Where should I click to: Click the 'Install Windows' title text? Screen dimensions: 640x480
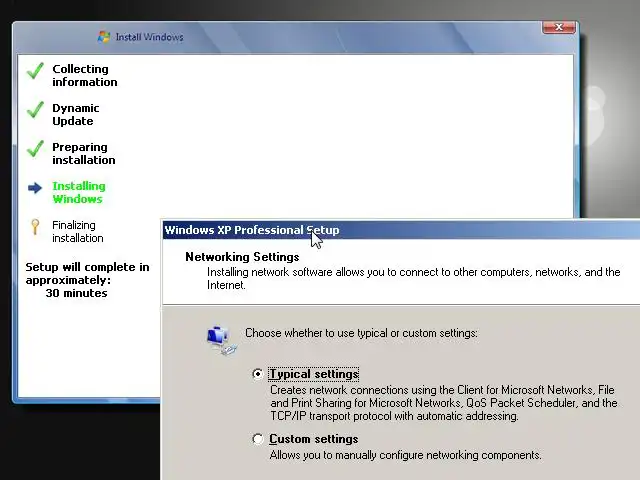[149, 37]
